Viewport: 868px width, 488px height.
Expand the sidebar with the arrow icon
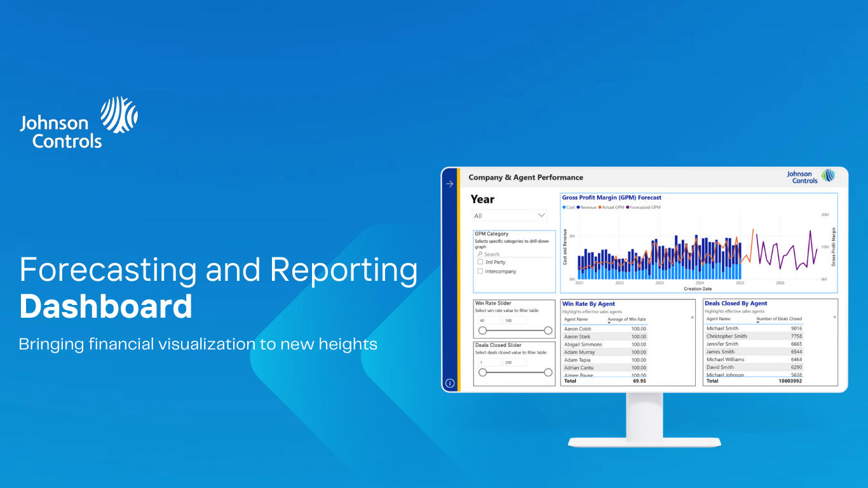pyautogui.click(x=450, y=184)
